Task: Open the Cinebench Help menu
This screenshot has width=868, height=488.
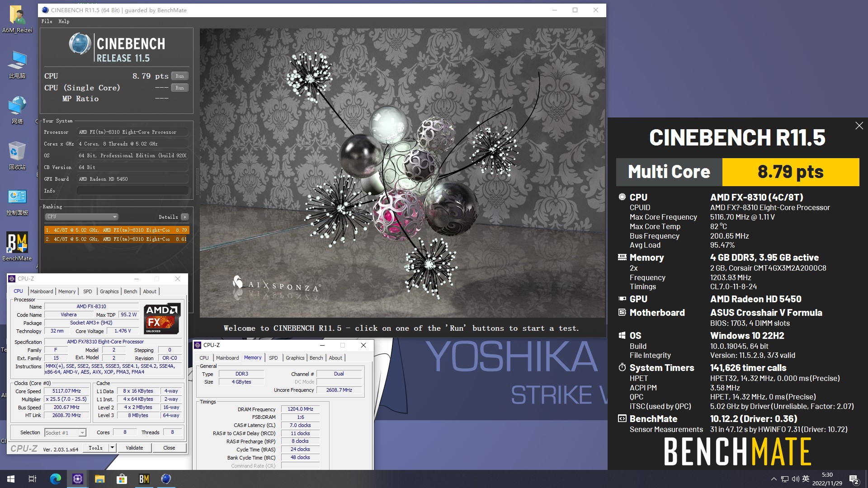Action: click(64, 21)
